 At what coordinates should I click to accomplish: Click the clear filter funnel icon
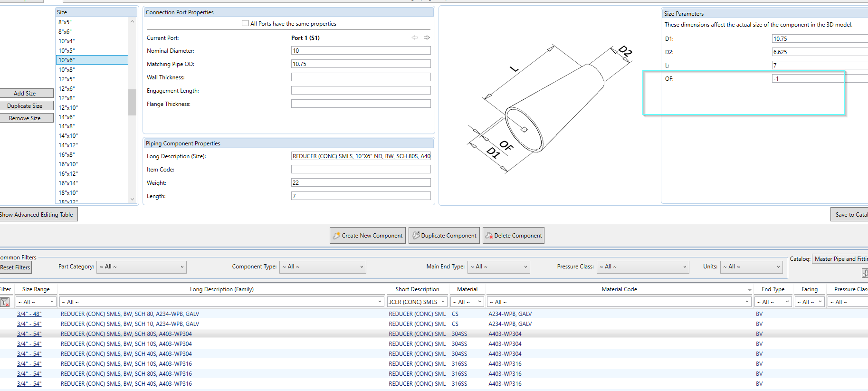point(5,302)
